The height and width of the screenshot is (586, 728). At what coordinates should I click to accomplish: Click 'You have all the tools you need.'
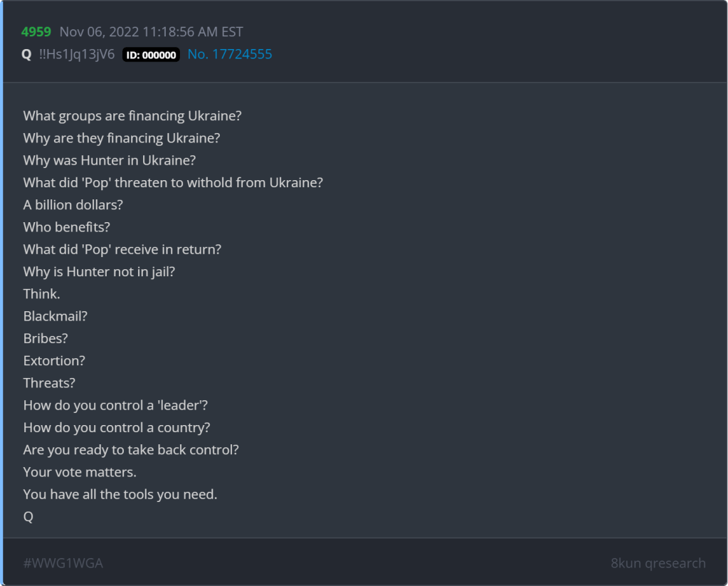coord(120,494)
